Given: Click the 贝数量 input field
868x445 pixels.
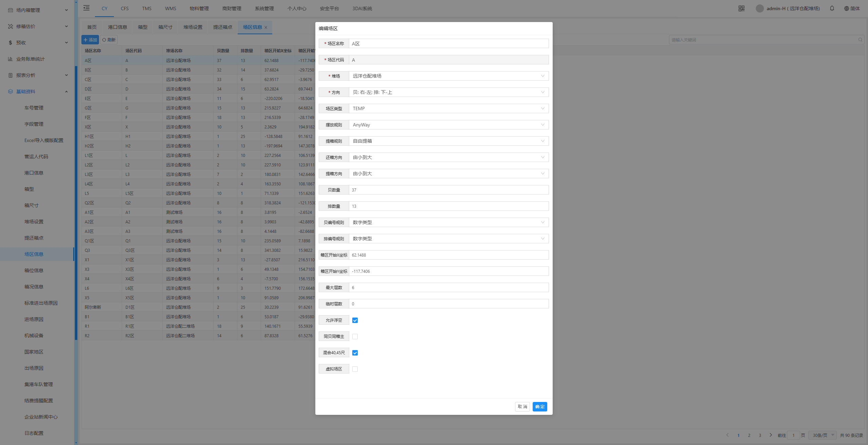Looking at the screenshot, I should 449,190.
